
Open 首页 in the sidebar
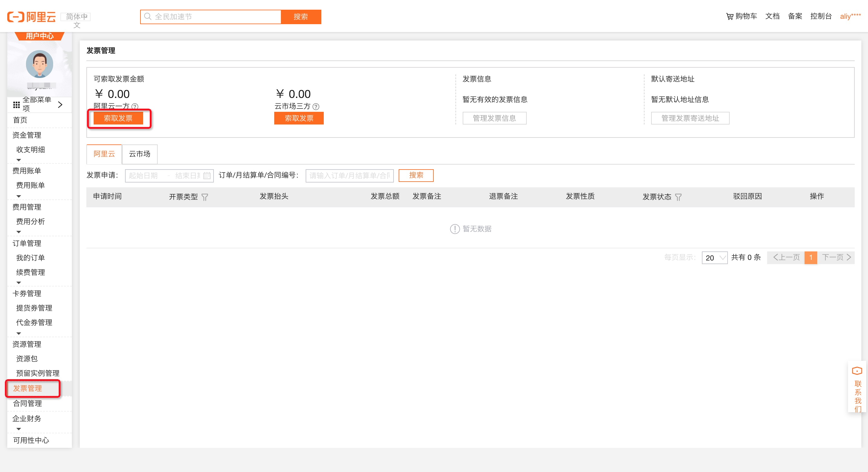pyautogui.click(x=20, y=120)
